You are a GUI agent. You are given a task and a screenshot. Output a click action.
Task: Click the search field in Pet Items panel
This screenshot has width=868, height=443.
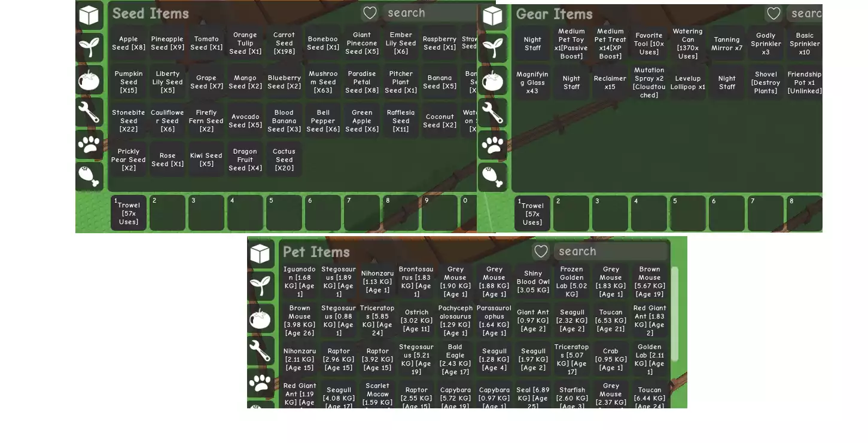pyautogui.click(x=610, y=252)
